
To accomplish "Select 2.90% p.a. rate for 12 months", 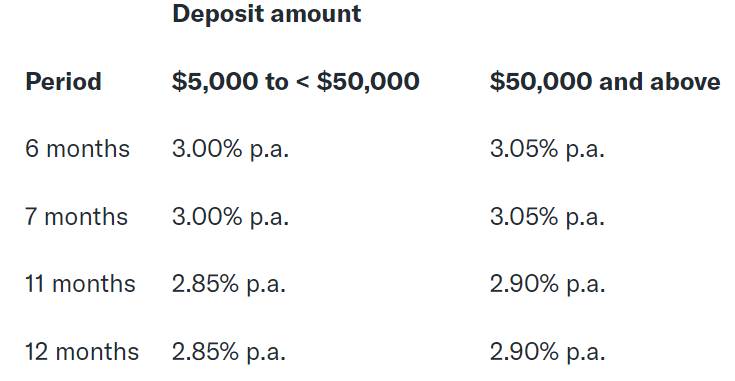I will [548, 352].
